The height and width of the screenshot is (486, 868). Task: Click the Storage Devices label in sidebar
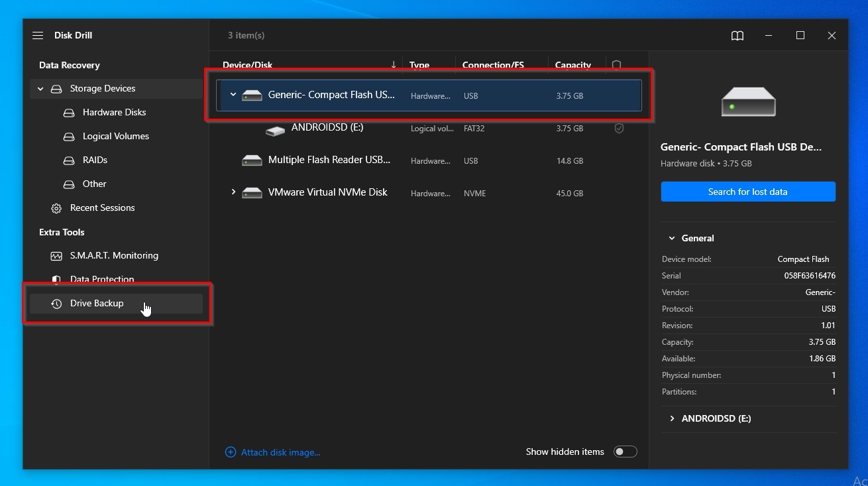pos(103,89)
